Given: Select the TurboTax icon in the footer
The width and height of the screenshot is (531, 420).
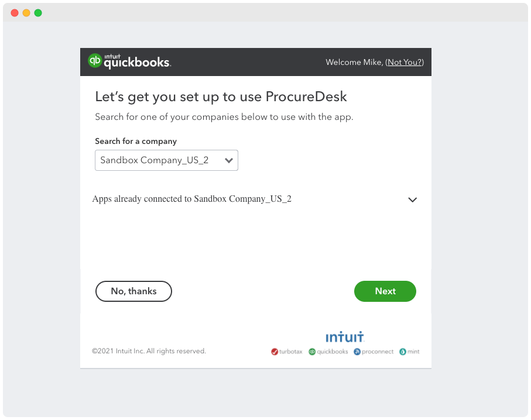Looking at the screenshot, I should coord(274,351).
